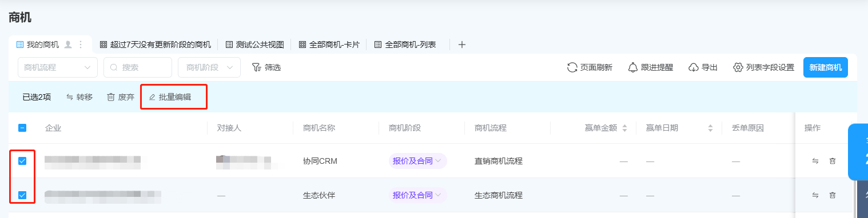Click the 商机流程 column header
868x218 pixels.
491,128
